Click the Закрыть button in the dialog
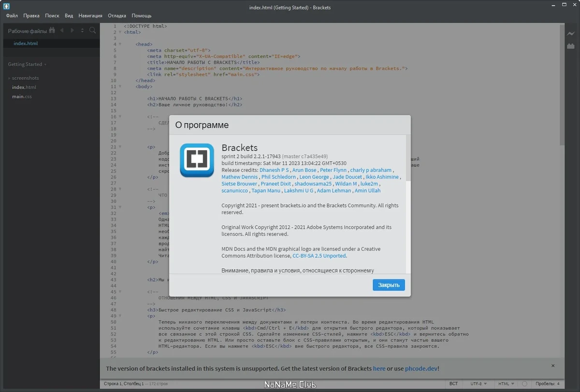The width and height of the screenshot is (580, 392). 389,285
